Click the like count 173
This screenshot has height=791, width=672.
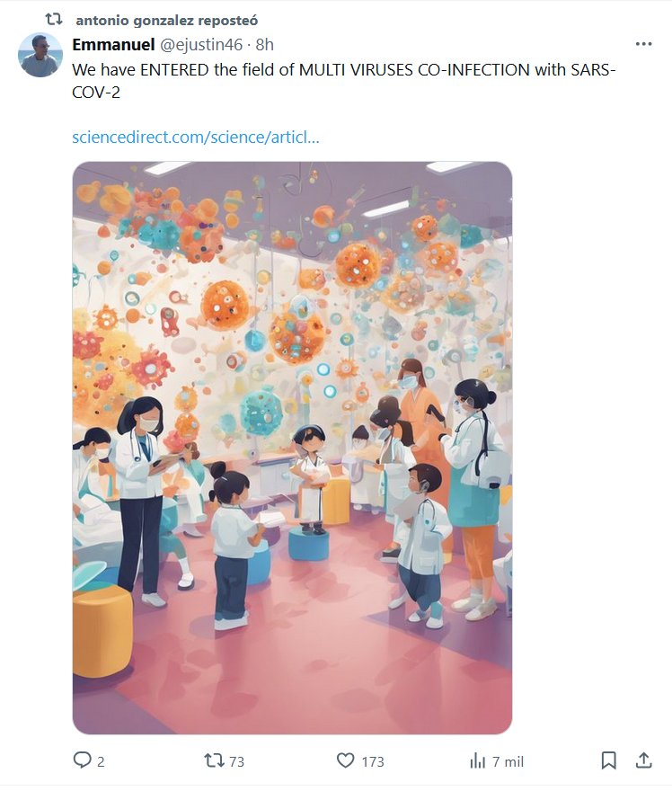[373, 761]
